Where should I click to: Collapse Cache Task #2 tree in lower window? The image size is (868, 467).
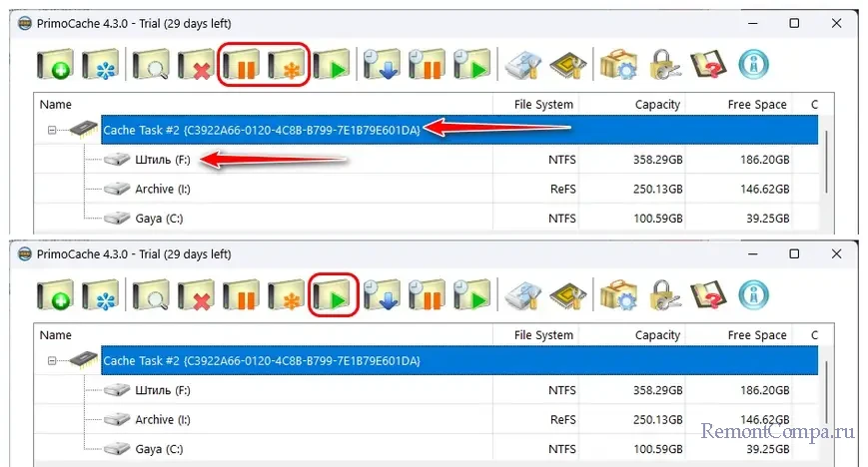(51, 360)
